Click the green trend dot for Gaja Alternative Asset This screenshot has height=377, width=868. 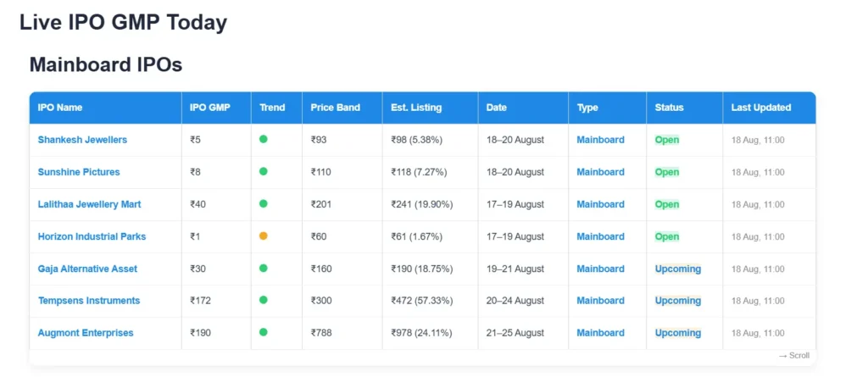(x=264, y=268)
